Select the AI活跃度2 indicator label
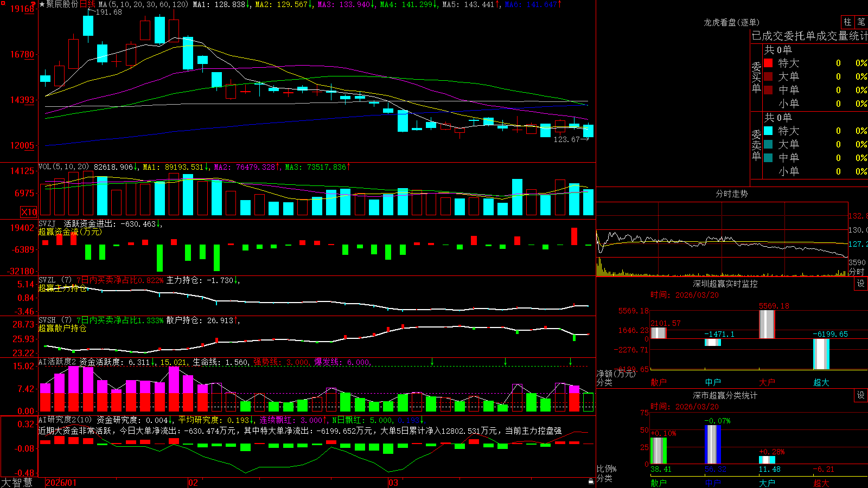The width and height of the screenshot is (868, 488). [58, 362]
